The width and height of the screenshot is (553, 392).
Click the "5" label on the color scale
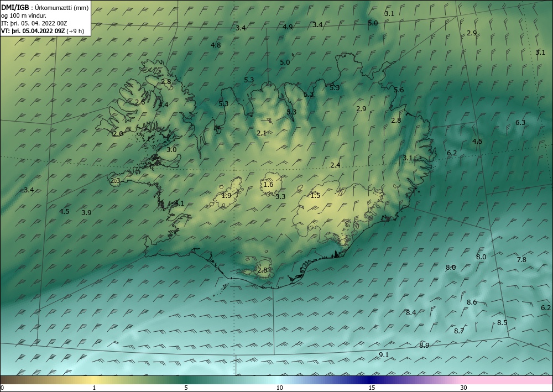tap(186, 388)
